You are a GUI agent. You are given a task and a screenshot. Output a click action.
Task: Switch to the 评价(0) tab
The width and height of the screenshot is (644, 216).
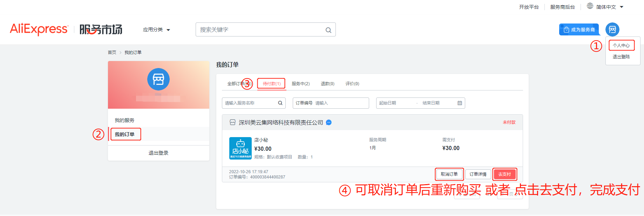click(x=352, y=84)
